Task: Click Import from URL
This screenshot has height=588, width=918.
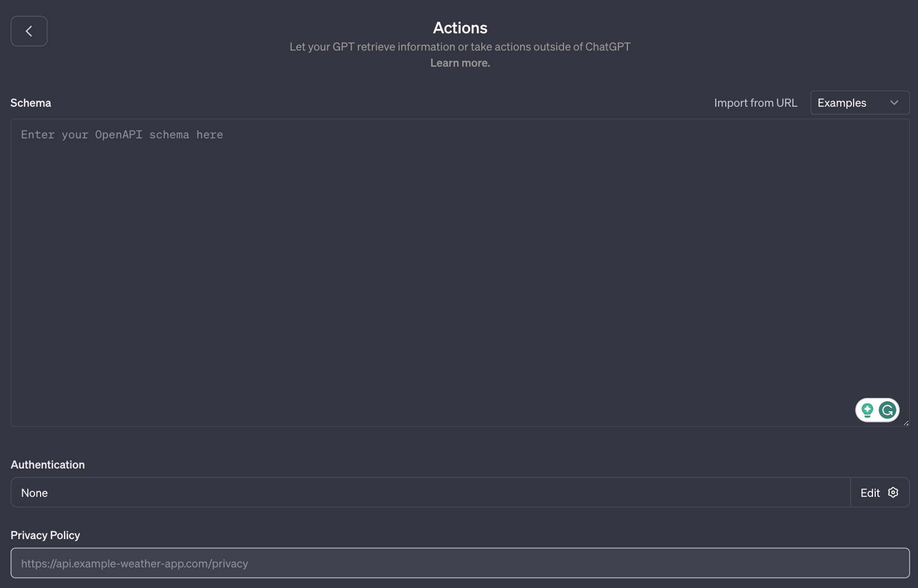Action: coord(755,102)
